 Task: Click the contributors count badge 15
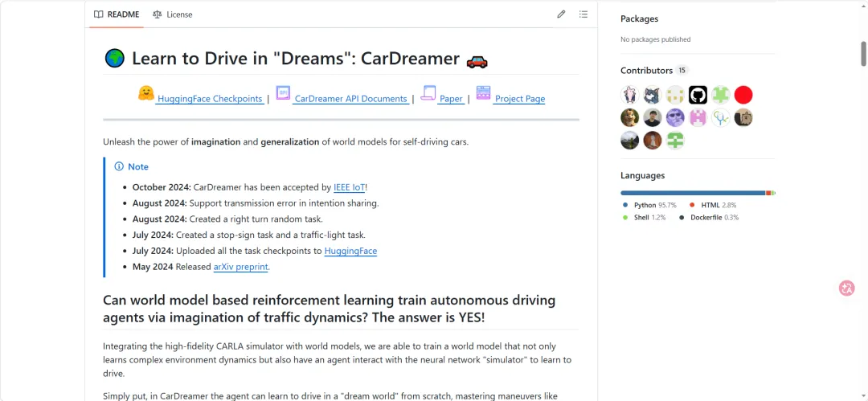pos(682,71)
